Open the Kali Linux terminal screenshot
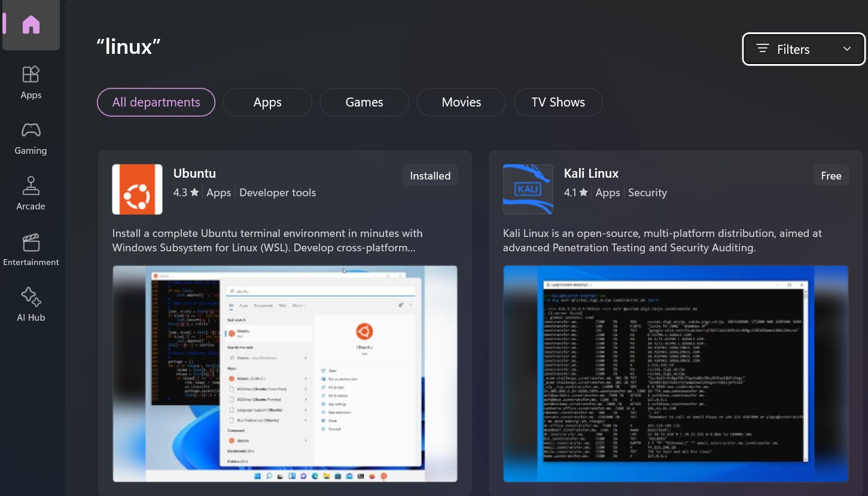This screenshot has height=496, width=868. click(676, 374)
